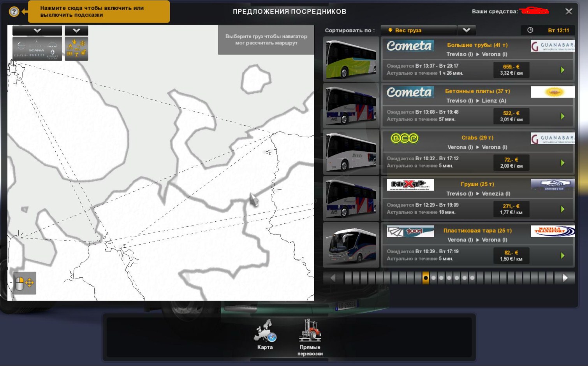This screenshot has height=366, width=588.
Task: Click the chevron button beside Вес груза
Action: 467,30
